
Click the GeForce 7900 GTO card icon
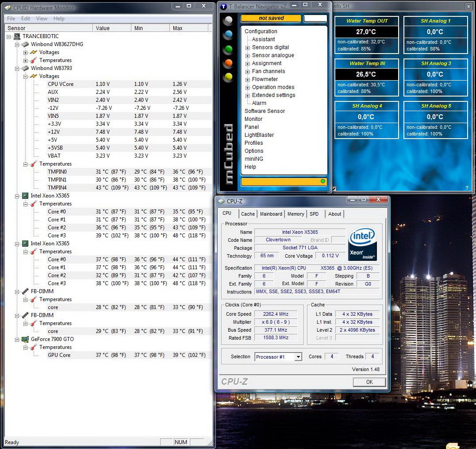(26, 339)
